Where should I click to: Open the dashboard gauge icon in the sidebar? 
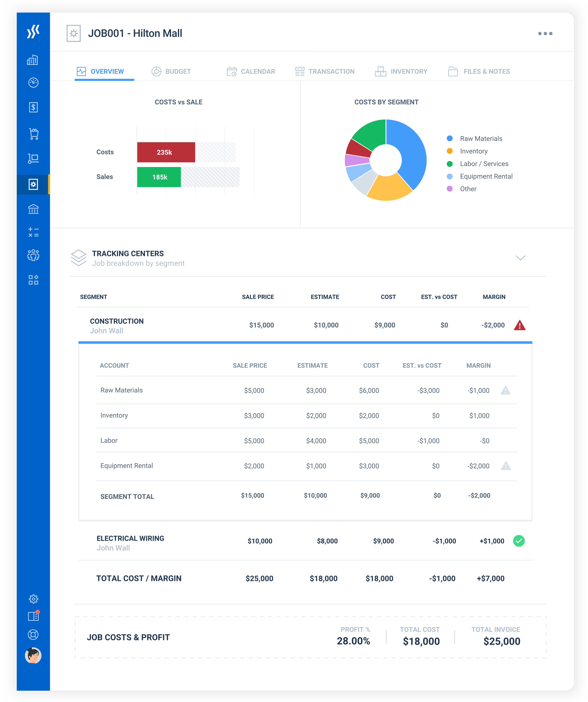coord(33,83)
